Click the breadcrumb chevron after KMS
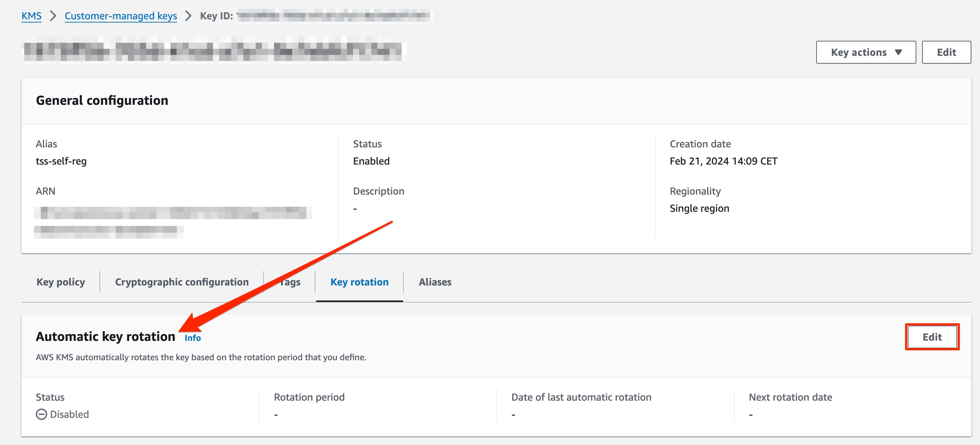Image resolution: width=980 pixels, height=445 pixels. (x=53, y=16)
